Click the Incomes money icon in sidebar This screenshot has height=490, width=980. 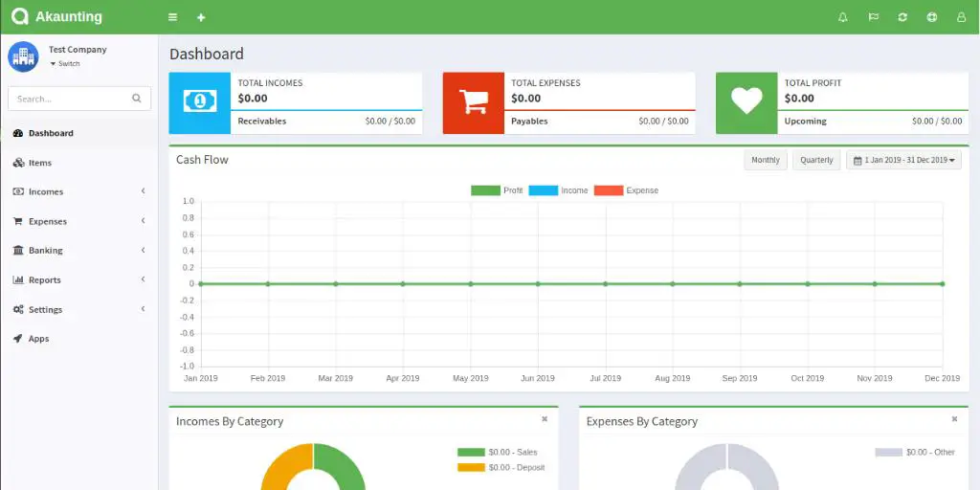(x=18, y=191)
